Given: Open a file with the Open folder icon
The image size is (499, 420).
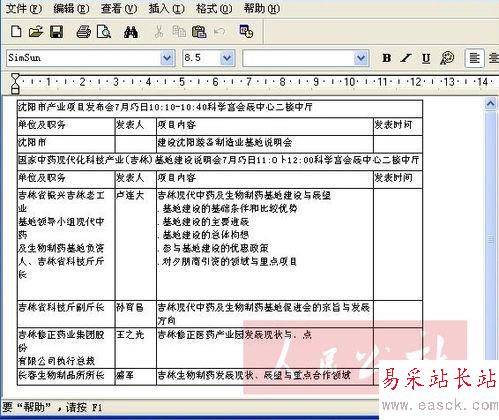Looking at the screenshot, I should [x=36, y=32].
